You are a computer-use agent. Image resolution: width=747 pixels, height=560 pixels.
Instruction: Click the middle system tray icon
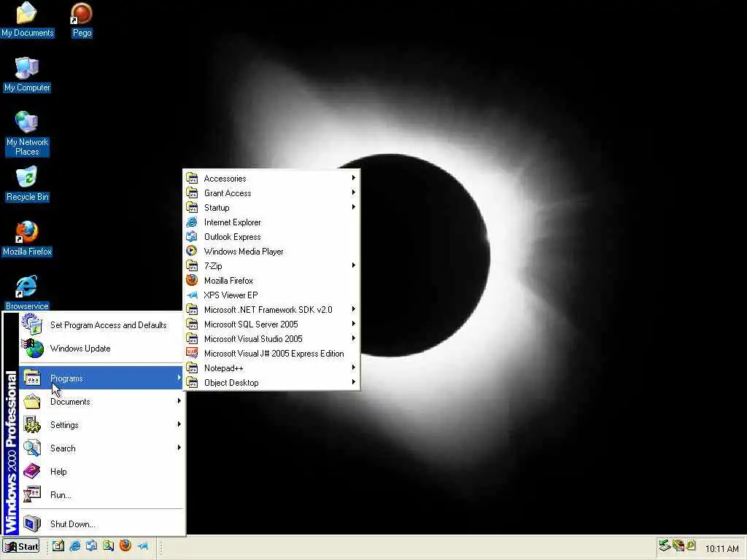tap(678, 545)
